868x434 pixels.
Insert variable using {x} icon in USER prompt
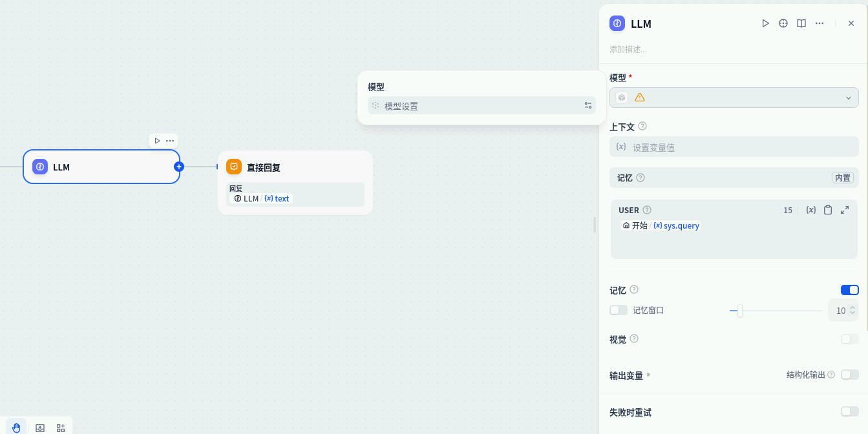[811, 210]
